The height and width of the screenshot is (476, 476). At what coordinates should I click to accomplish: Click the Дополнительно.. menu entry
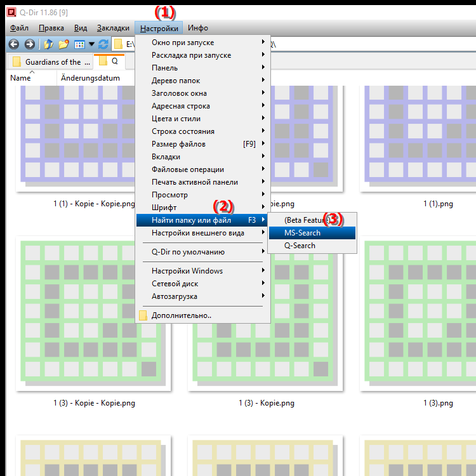(202, 315)
